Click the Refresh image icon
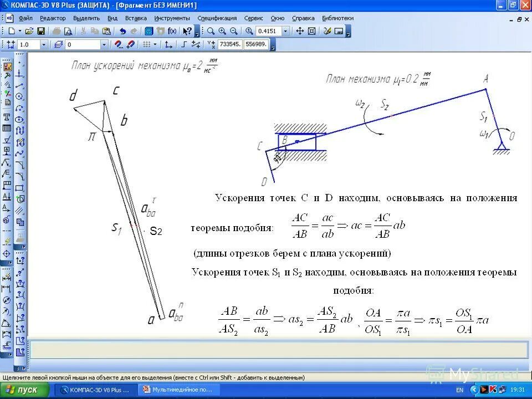 pos(327,31)
